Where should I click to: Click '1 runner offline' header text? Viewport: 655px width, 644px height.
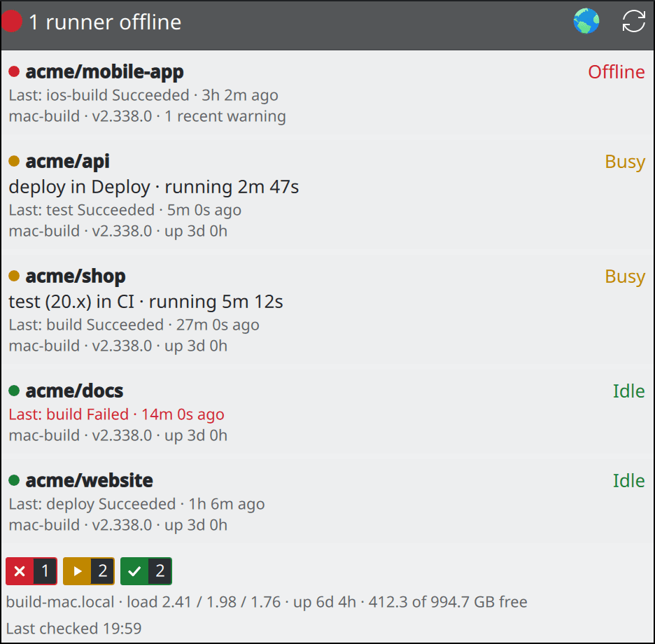coord(105,22)
